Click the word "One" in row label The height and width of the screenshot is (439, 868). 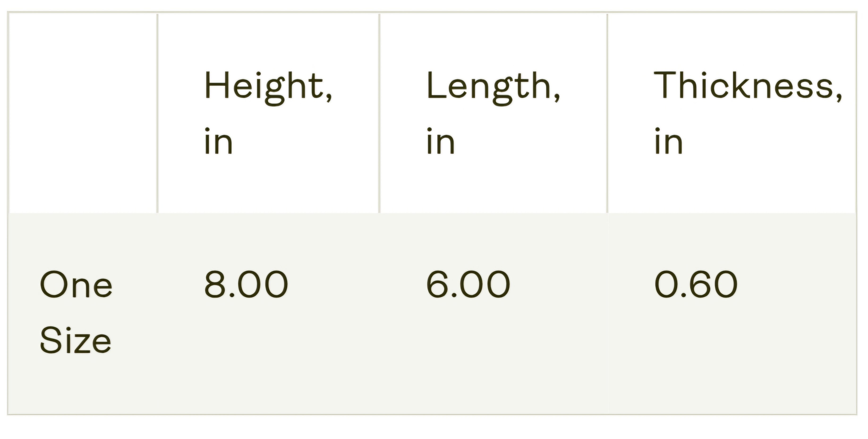coord(76,285)
